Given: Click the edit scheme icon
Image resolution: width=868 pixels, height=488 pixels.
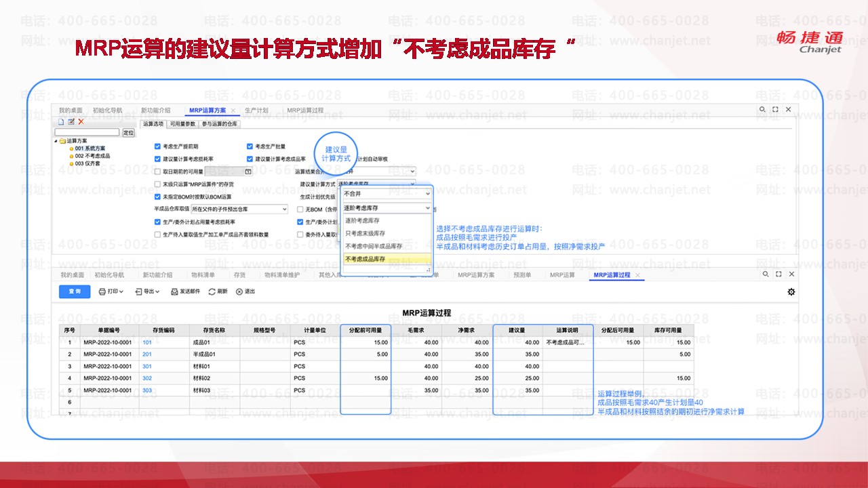Looking at the screenshot, I should coord(71,122).
